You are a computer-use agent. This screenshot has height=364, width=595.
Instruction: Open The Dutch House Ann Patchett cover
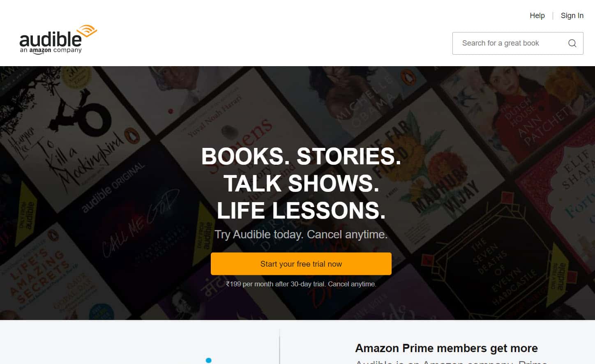click(x=530, y=115)
